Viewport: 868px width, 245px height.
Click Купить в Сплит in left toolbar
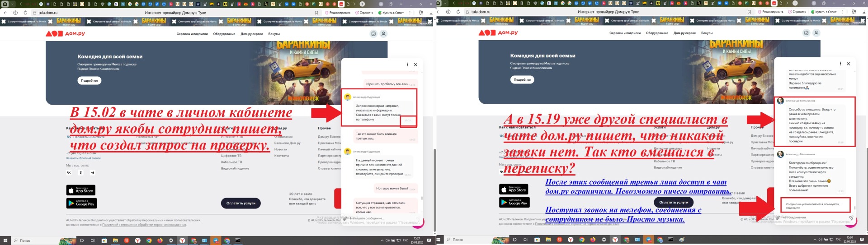[x=391, y=13]
